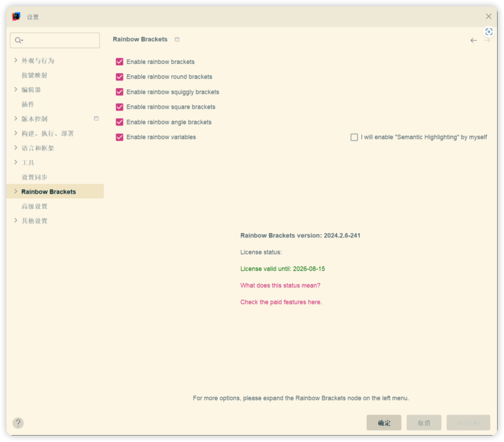Click the project-level icon beside 版本控制
The image size is (504, 442).
[96, 118]
